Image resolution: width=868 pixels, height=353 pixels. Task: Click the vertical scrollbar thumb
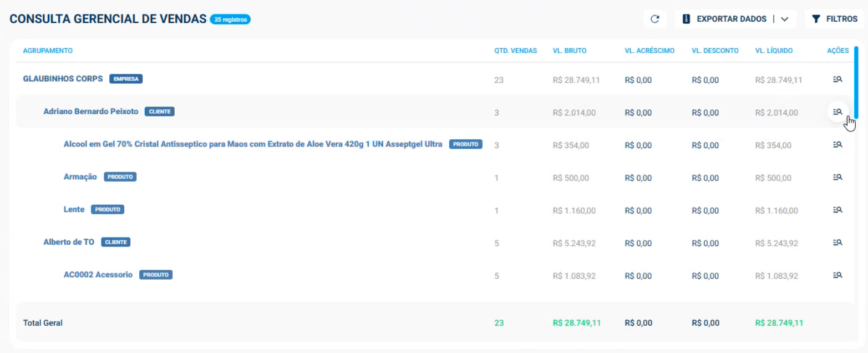(856, 82)
